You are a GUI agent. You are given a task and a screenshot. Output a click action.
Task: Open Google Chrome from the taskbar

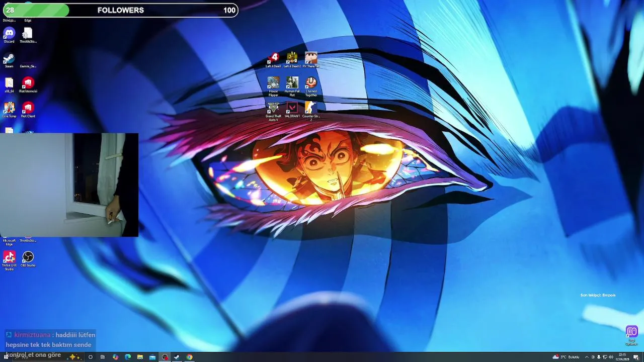coord(189,357)
